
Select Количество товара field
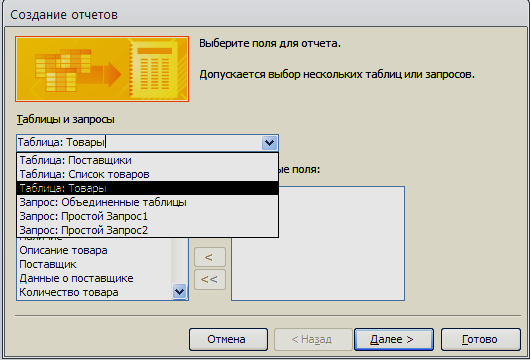95,292
